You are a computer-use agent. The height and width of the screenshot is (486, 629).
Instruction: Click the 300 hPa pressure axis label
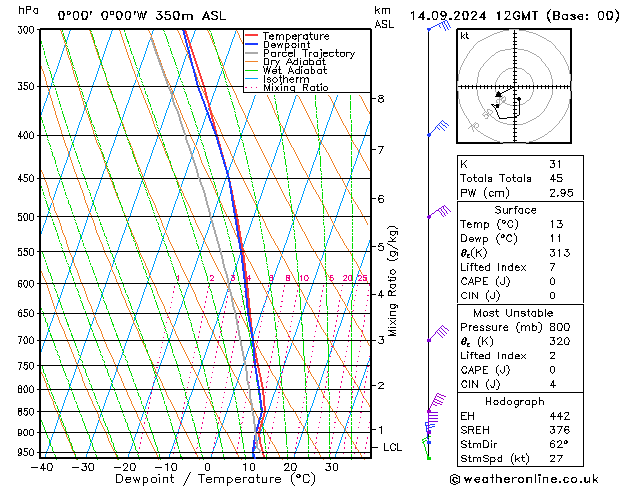tap(28, 30)
